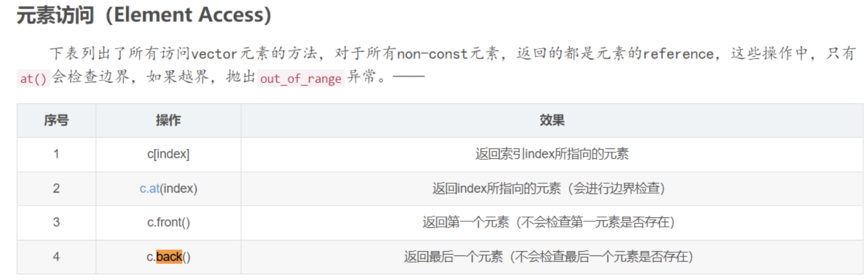This screenshot has width=868, height=280.
Task: Click row number 1 cell
Action: (56, 154)
